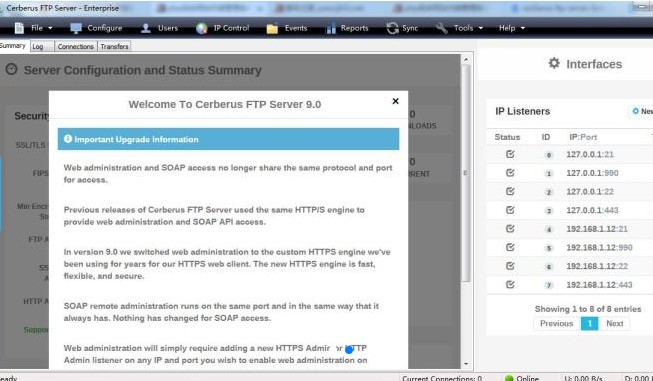Viewport: 653px width, 381px height.
Task: Toggle status of listener 127.0.0.1:21
Action: (x=510, y=154)
